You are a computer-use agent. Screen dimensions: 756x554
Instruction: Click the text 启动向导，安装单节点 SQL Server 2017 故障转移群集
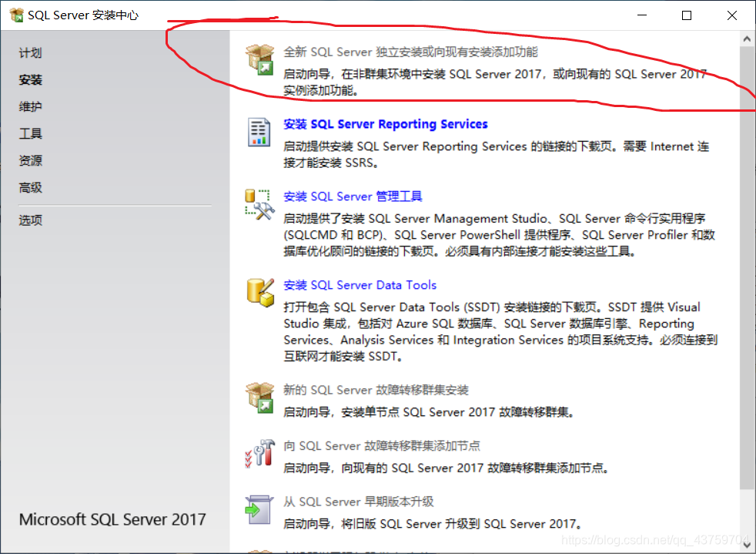click(x=428, y=412)
